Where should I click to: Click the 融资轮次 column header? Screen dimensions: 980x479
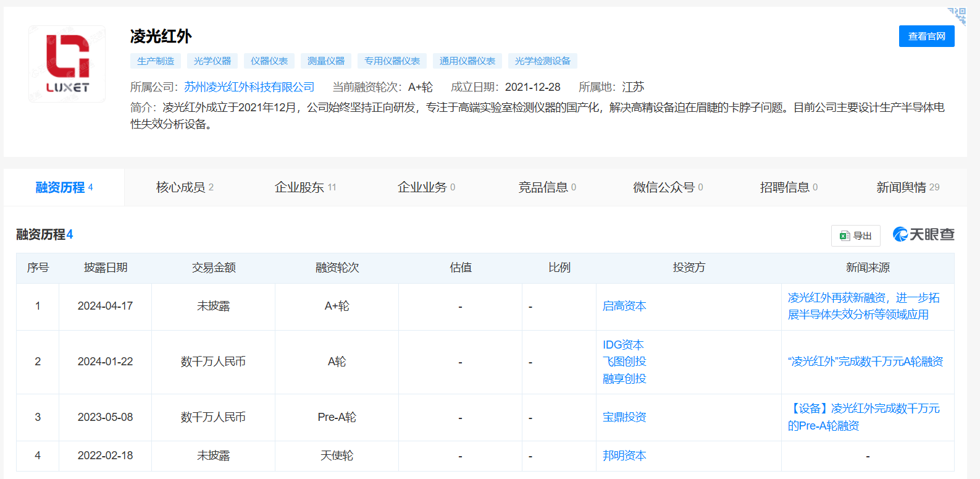337,268
